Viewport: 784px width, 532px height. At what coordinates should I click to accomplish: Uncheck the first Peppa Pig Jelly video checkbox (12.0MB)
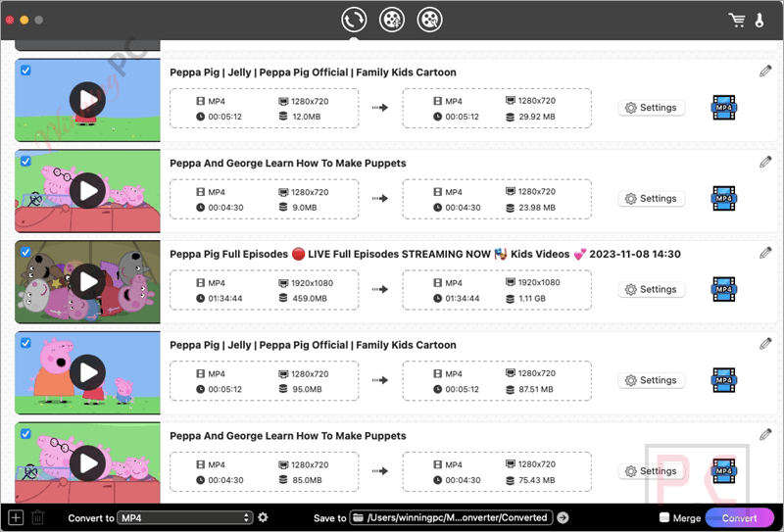click(25, 70)
